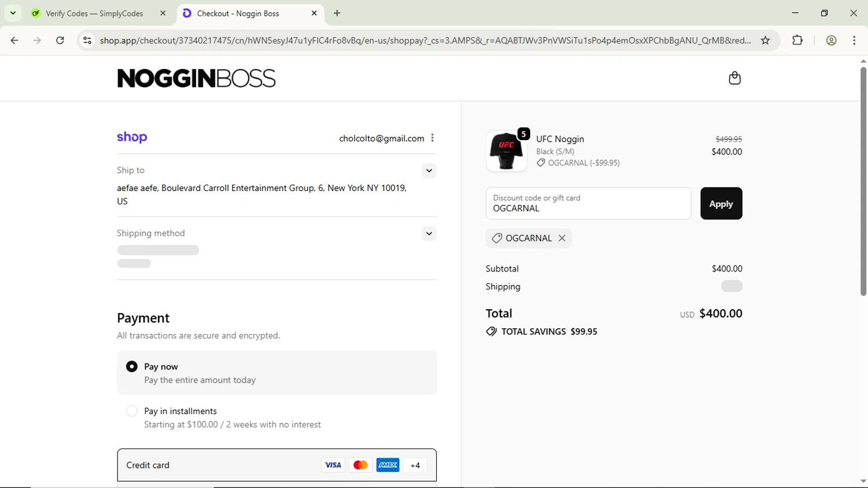The height and width of the screenshot is (488, 868).
Task: Expand the Shipping method dropdown
Action: pyautogui.click(x=429, y=234)
